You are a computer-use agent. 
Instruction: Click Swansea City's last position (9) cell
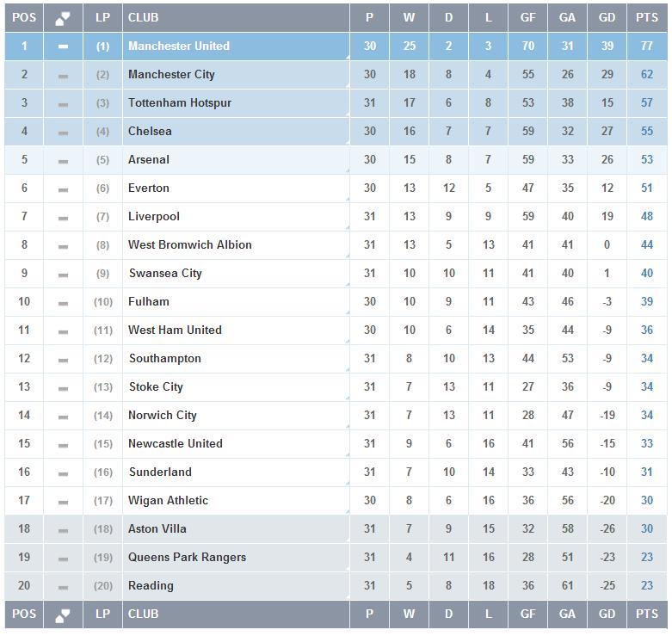pos(103,274)
